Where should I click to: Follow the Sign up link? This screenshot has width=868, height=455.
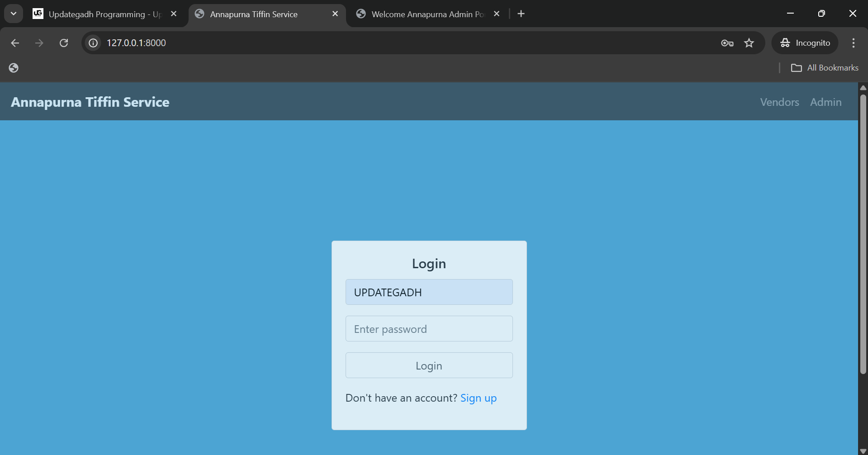478,398
